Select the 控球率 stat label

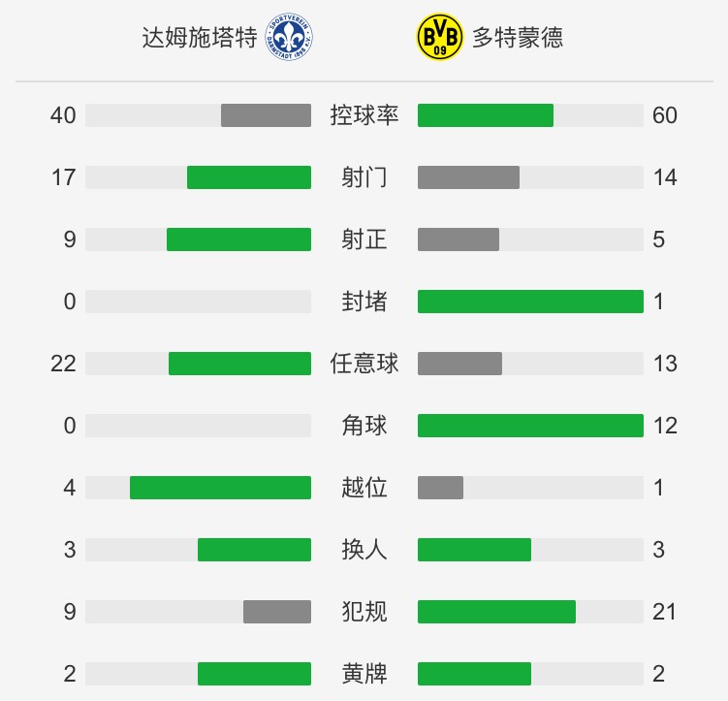tap(364, 115)
